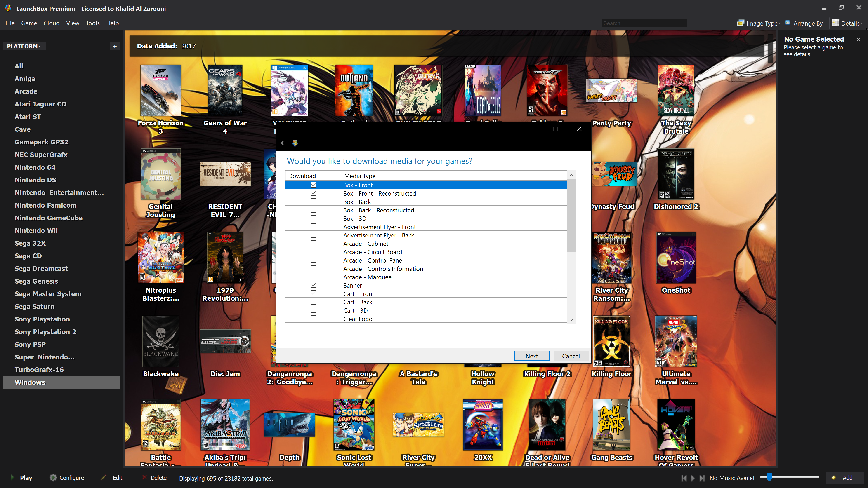The height and width of the screenshot is (488, 868).
Task: Select Sony Playstation 2 platform
Action: coord(45,332)
